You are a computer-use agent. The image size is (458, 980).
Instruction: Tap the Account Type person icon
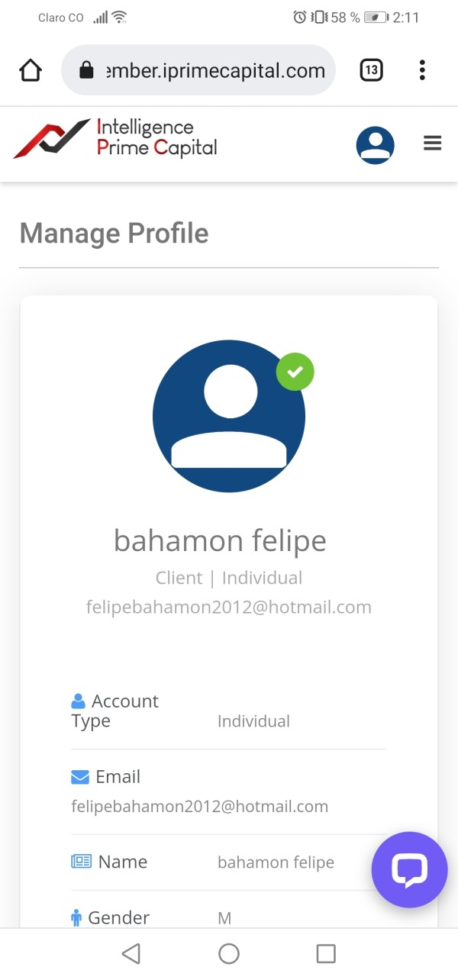coord(78,701)
